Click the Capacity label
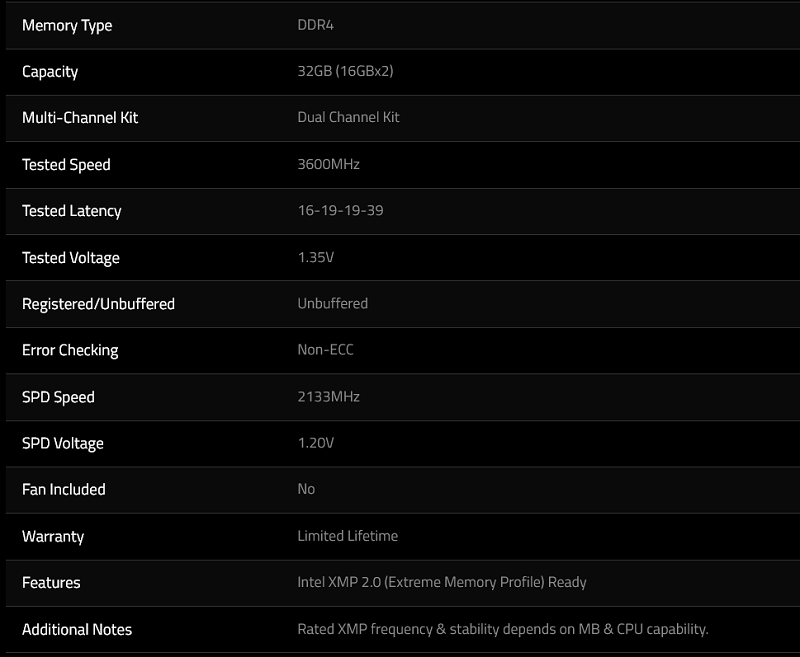 (x=50, y=72)
